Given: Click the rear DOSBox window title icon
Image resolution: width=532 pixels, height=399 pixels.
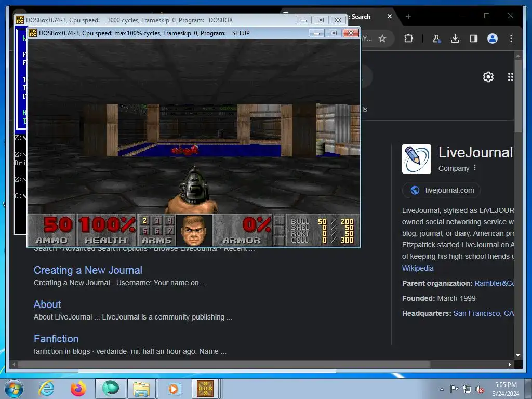Looking at the screenshot, I should [x=20, y=20].
